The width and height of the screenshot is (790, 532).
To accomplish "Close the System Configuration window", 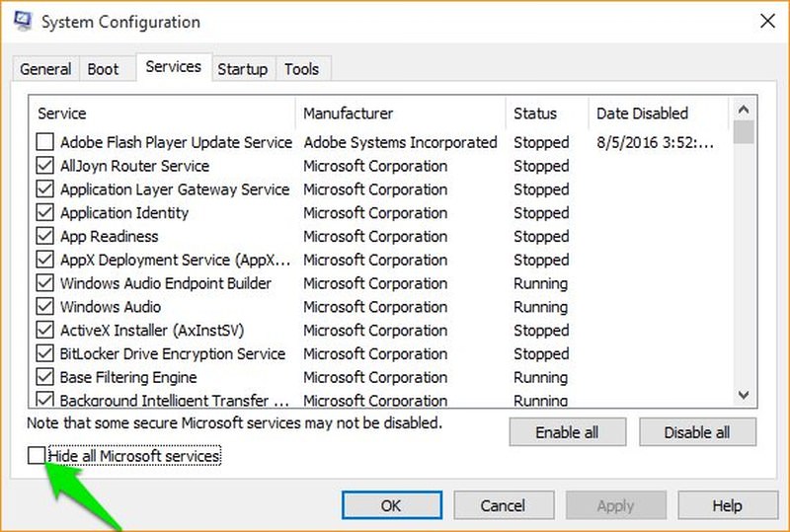I will point(767,21).
